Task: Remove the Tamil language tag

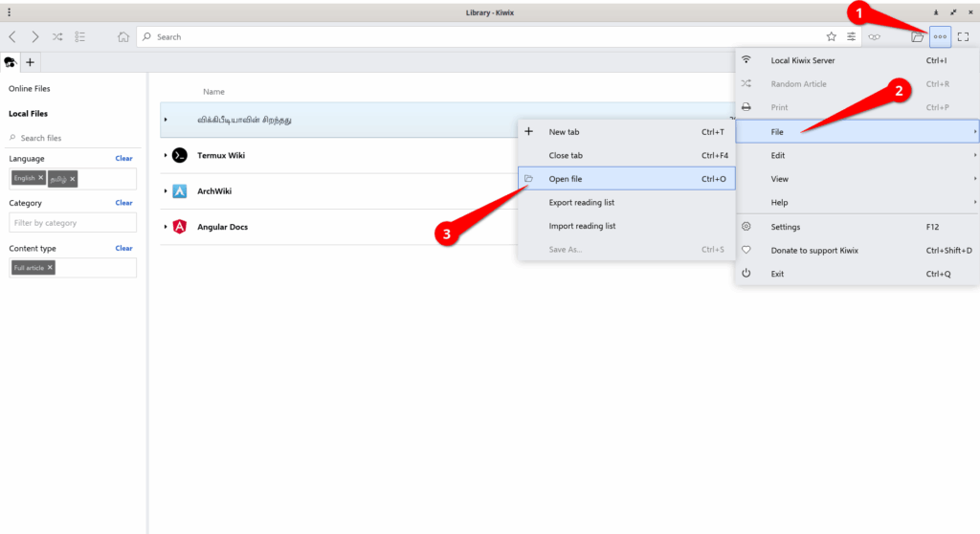Action: point(73,179)
